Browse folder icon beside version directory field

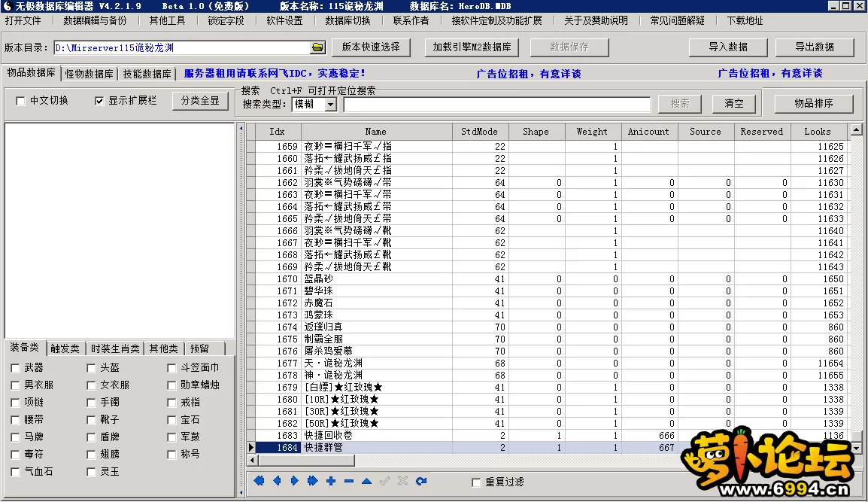pyautogui.click(x=317, y=47)
